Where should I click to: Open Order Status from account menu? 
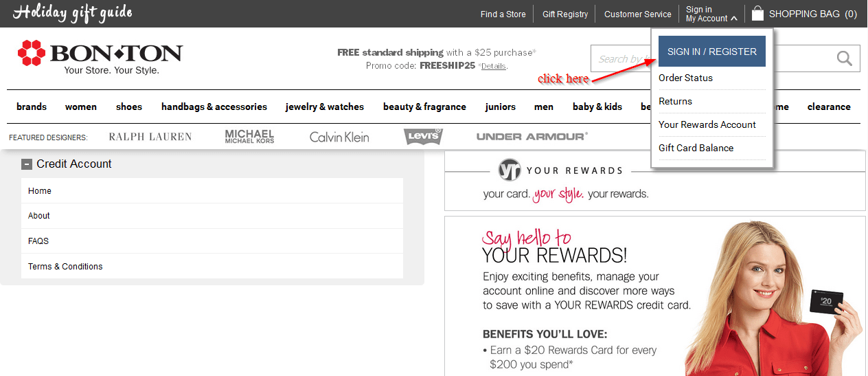[685, 78]
